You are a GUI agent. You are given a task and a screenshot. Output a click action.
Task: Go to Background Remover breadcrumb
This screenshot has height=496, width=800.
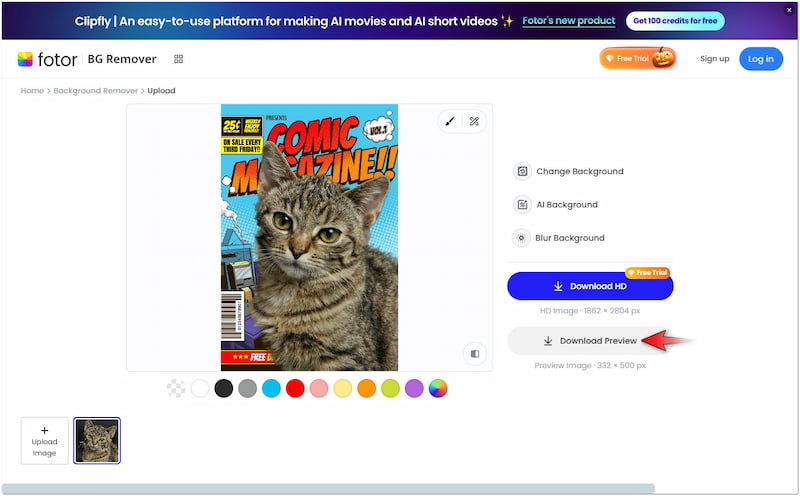[x=96, y=91]
